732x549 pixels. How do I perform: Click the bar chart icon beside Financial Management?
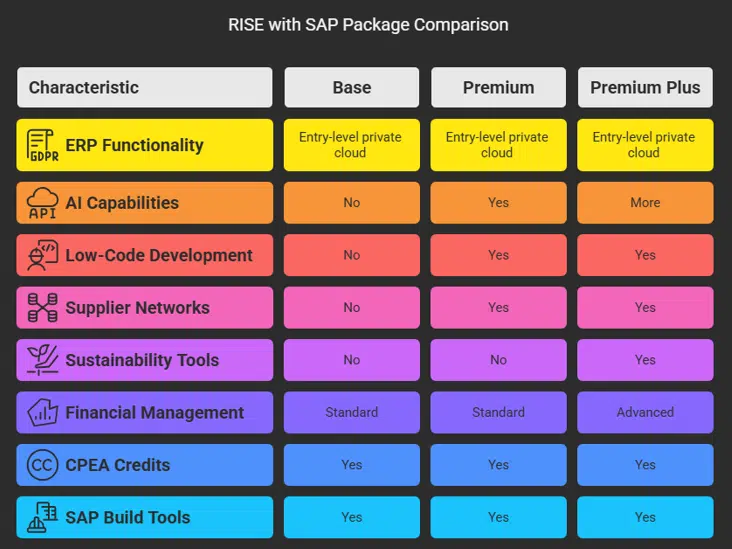42,413
